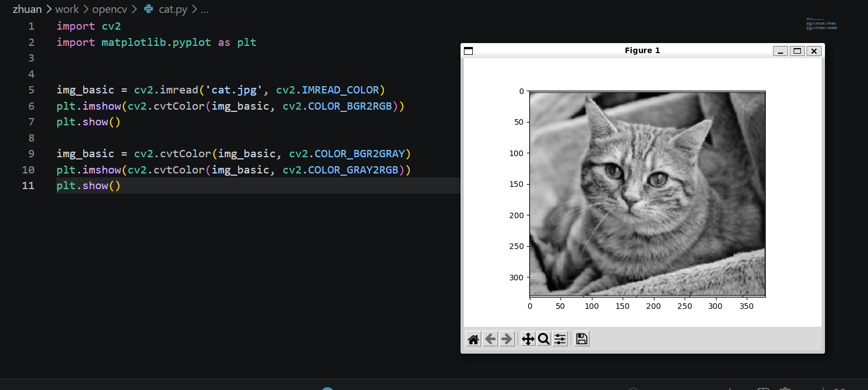Viewport: 868px width, 390px height.
Task: Click y-axis tick label 150 in figure
Action: click(516, 185)
